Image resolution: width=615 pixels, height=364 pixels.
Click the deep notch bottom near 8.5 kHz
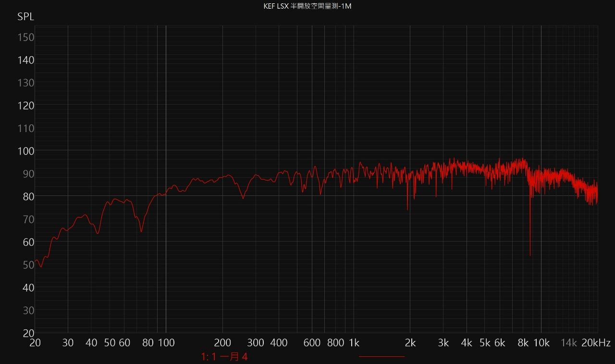coord(530,255)
